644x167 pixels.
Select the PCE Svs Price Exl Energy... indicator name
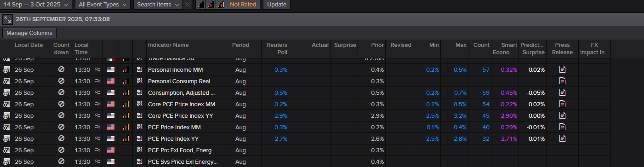point(182,161)
